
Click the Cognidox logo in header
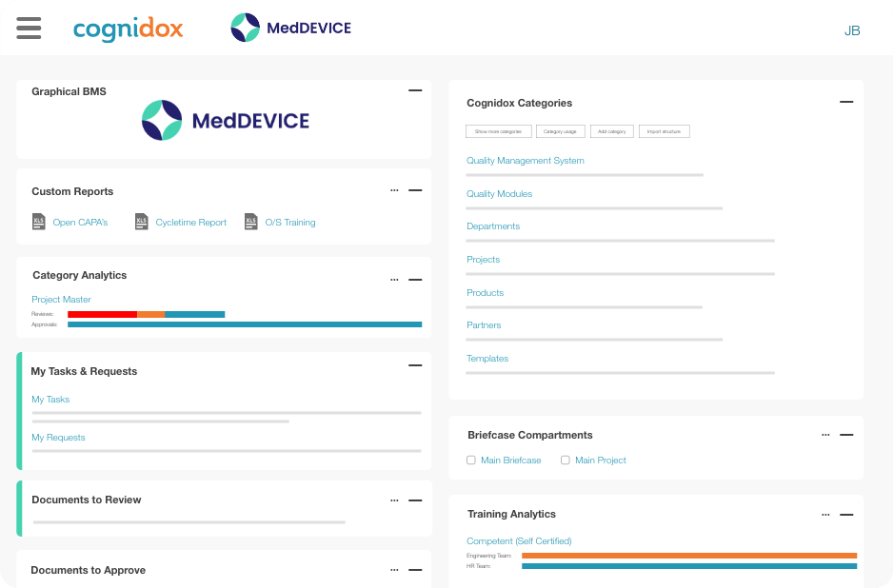click(x=128, y=29)
